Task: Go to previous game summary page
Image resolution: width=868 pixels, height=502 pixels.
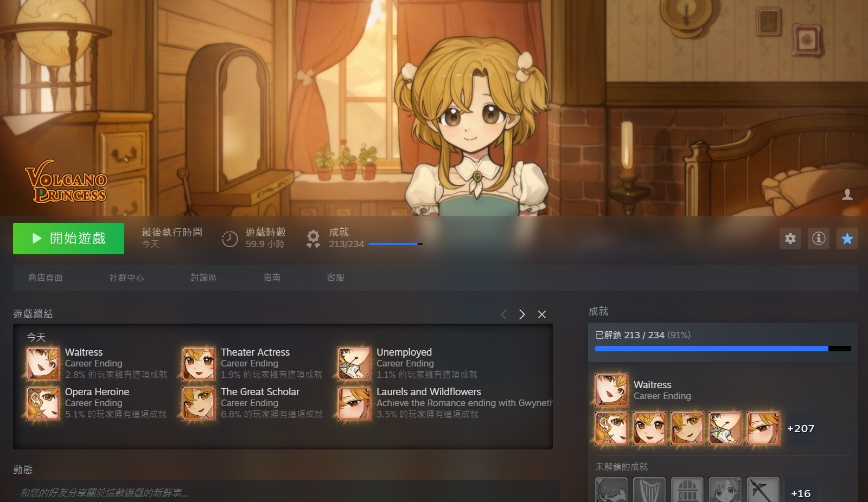Action: pyautogui.click(x=504, y=314)
